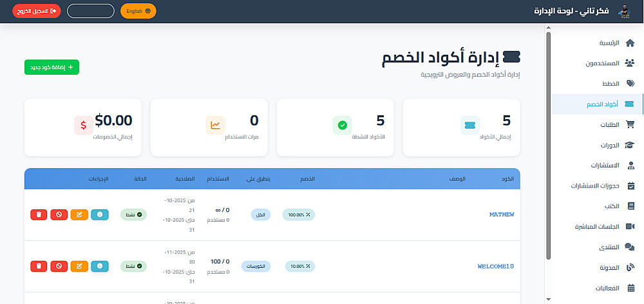
Task: Click the active (نشط) status in MATHEW row
Action: (x=133, y=214)
